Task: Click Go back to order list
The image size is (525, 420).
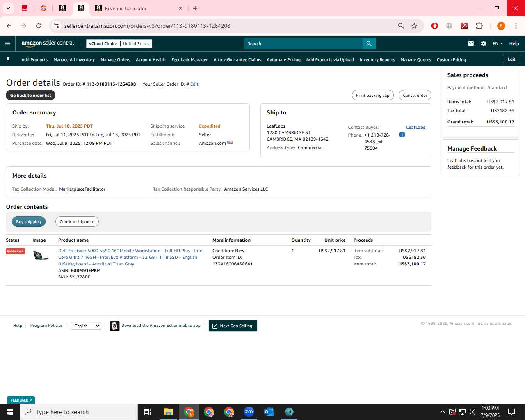Action: tap(30, 95)
